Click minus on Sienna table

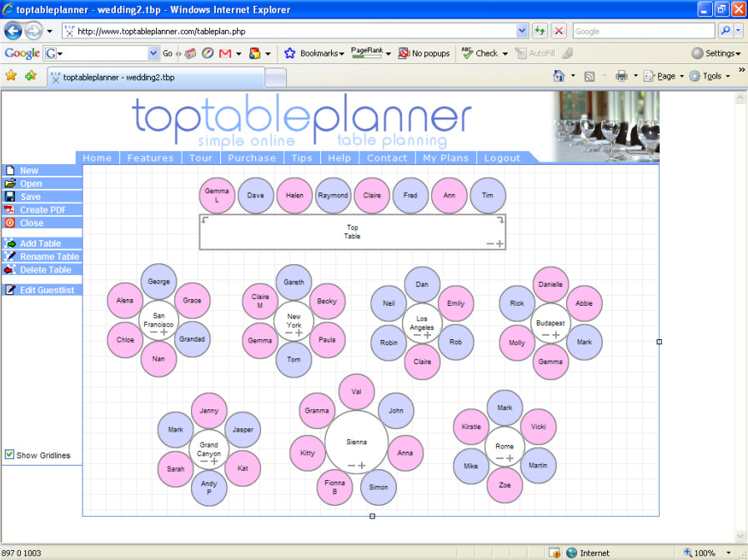(352, 466)
